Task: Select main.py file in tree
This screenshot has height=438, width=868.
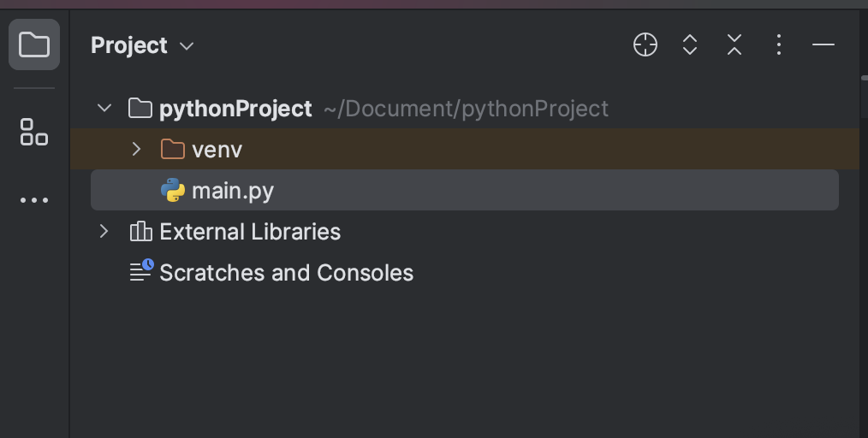Action: pyautogui.click(x=465, y=190)
